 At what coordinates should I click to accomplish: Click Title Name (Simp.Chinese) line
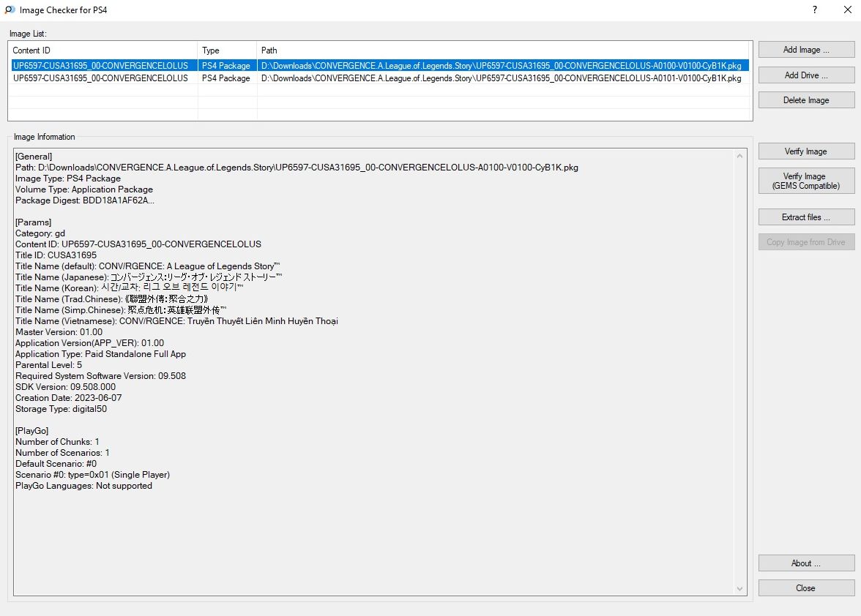[121, 310]
